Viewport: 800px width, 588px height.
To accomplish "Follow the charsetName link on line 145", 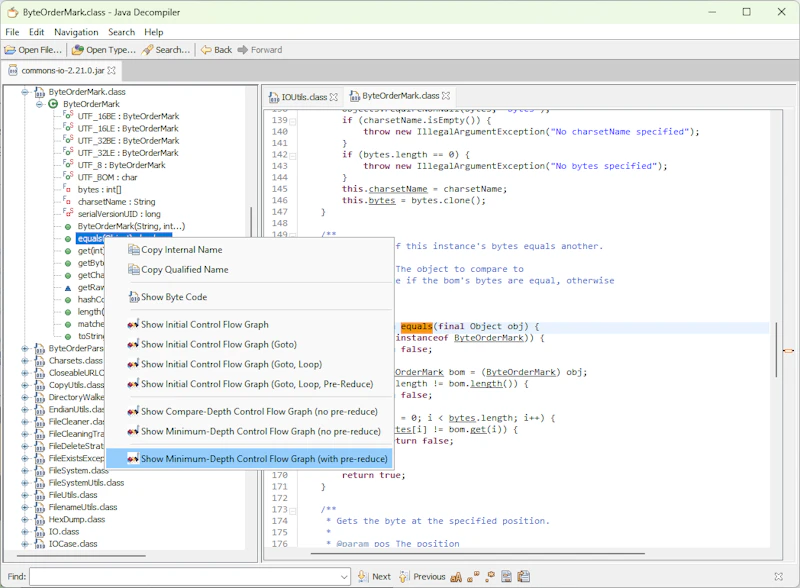I will (x=398, y=189).
